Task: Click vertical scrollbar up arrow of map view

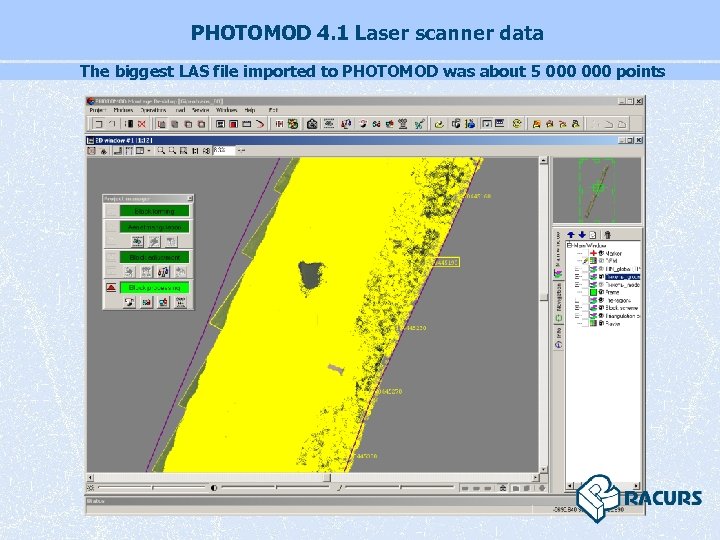Action: coord(544,161)
